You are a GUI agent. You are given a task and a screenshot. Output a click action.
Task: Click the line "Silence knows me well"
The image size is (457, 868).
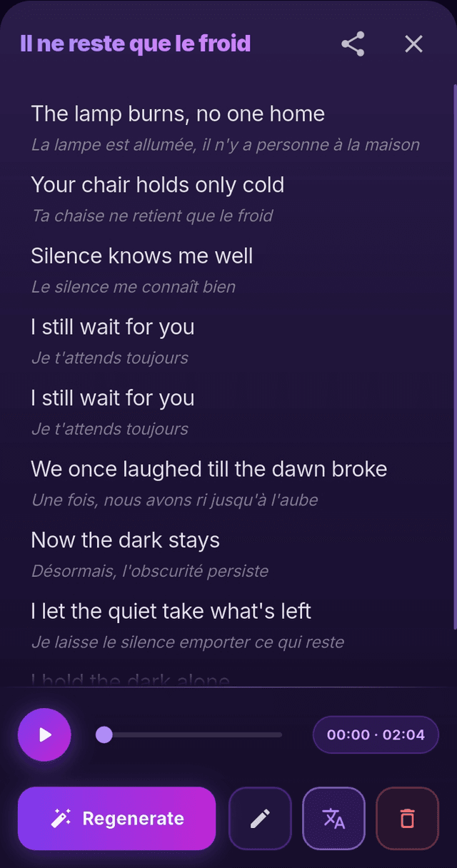click(141, 256)
